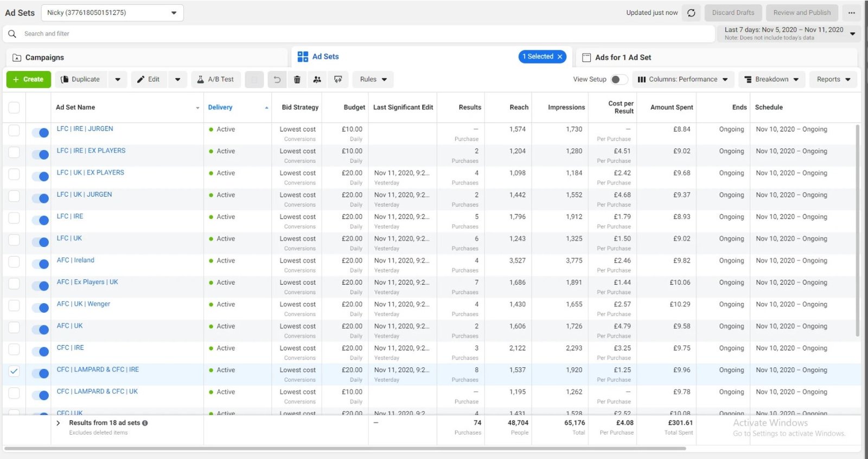
Task: Start an A/B Test
Action: (x=215, y=80)
